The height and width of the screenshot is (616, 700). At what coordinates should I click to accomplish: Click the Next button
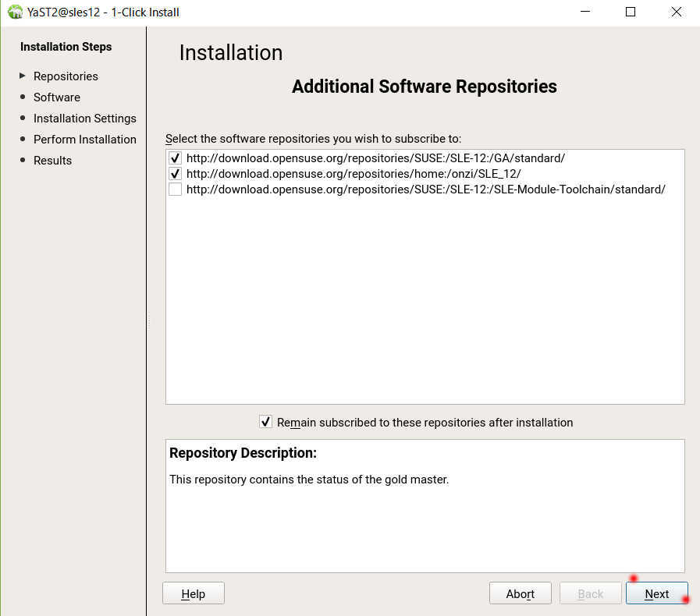[656, 593]
